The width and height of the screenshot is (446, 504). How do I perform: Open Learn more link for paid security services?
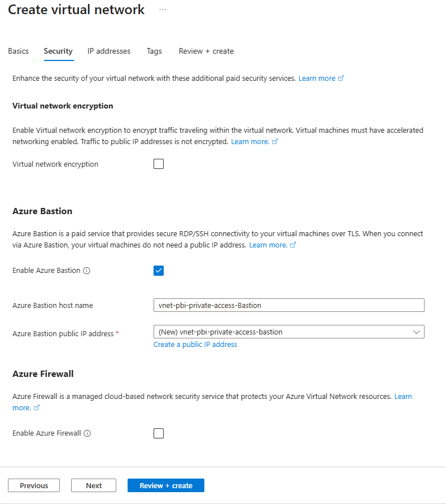(x=317, y=79)
